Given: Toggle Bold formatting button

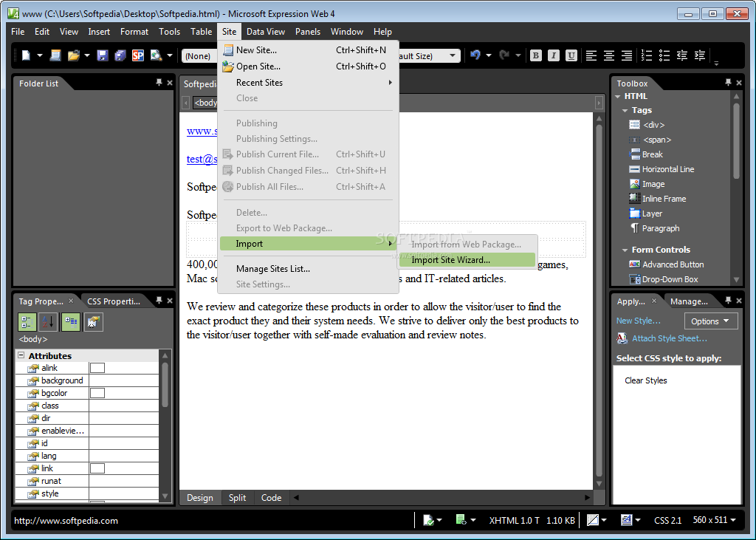Looking at the screenshot, I should click(x=536, y=55).
